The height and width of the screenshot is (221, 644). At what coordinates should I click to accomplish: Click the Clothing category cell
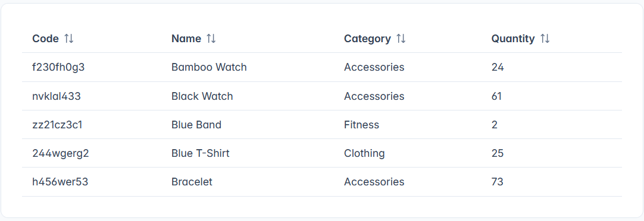point(364,153)
